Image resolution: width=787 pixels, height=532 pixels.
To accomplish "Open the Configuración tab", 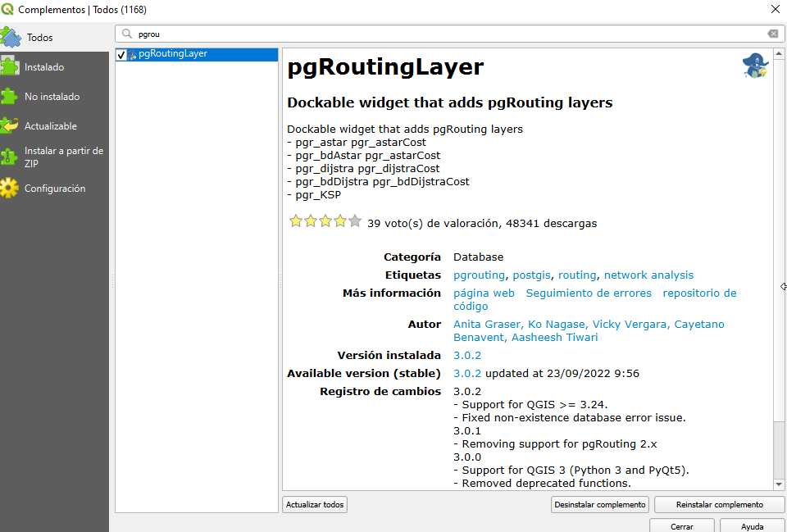I will (x=55, y=189).
